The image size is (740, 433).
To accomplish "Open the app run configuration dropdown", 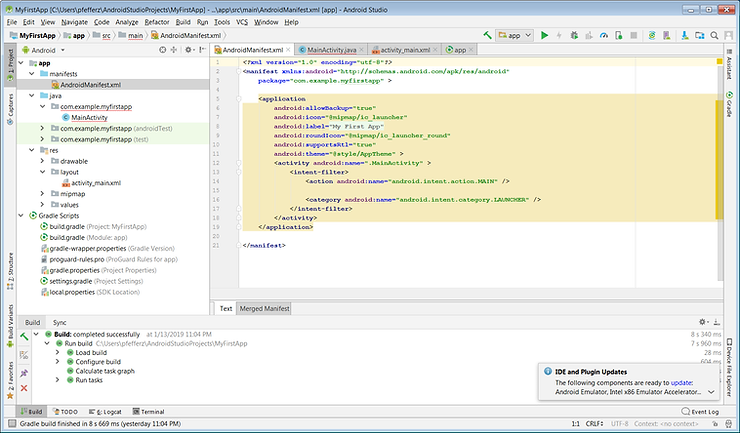I will tap(515, 35).
